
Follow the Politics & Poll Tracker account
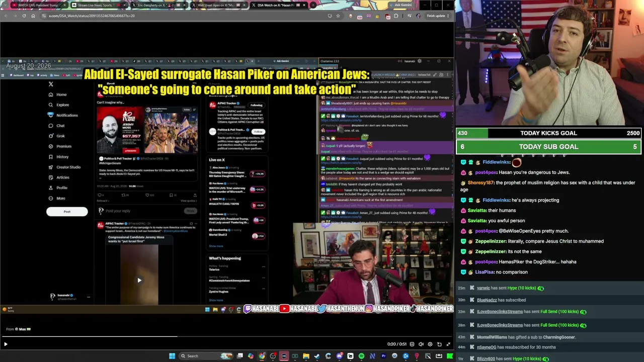click(258, 132)
